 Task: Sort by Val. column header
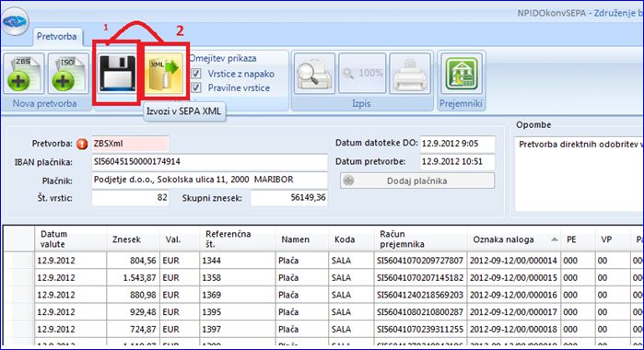click(180, 239)
